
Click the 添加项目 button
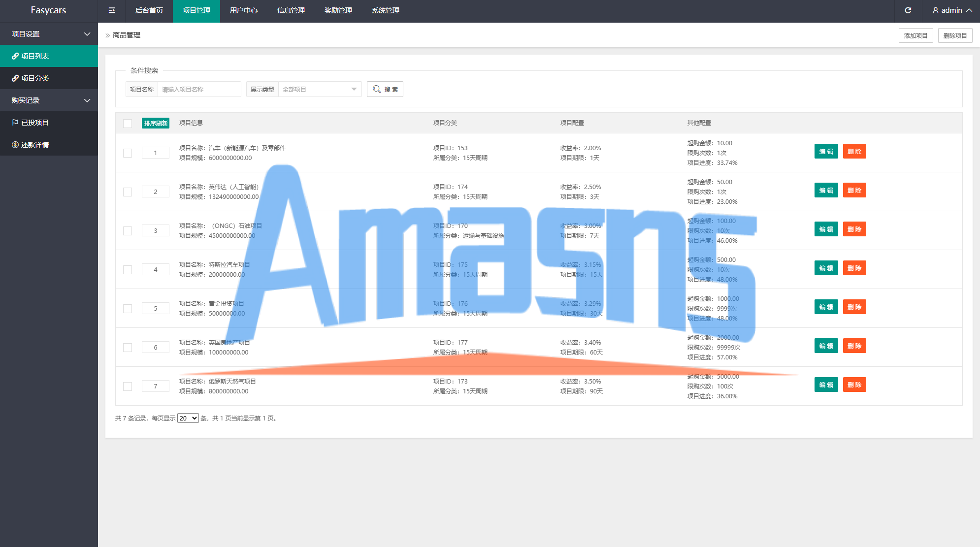[x=915, y=35]
